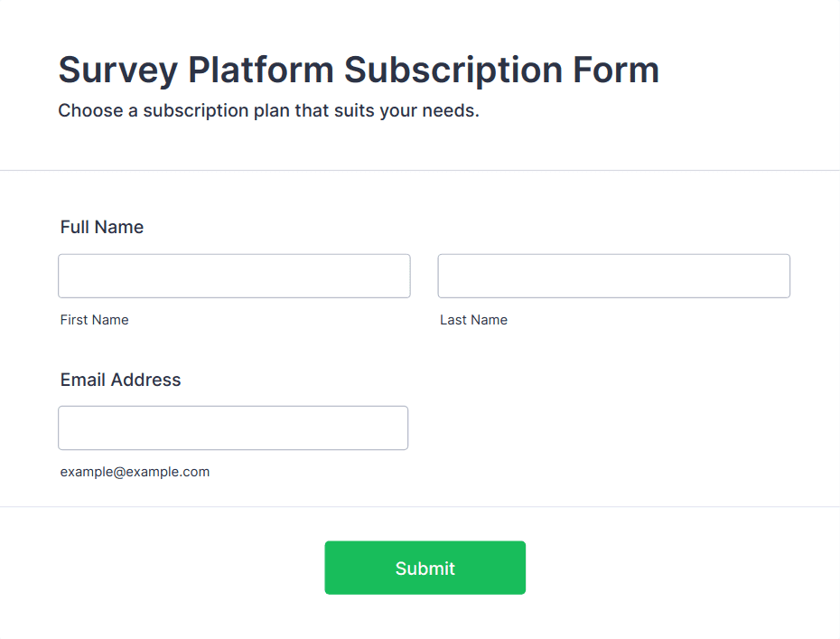
Task: Click the word 'Address' in the email label
Action: click(x=145, y=380)
